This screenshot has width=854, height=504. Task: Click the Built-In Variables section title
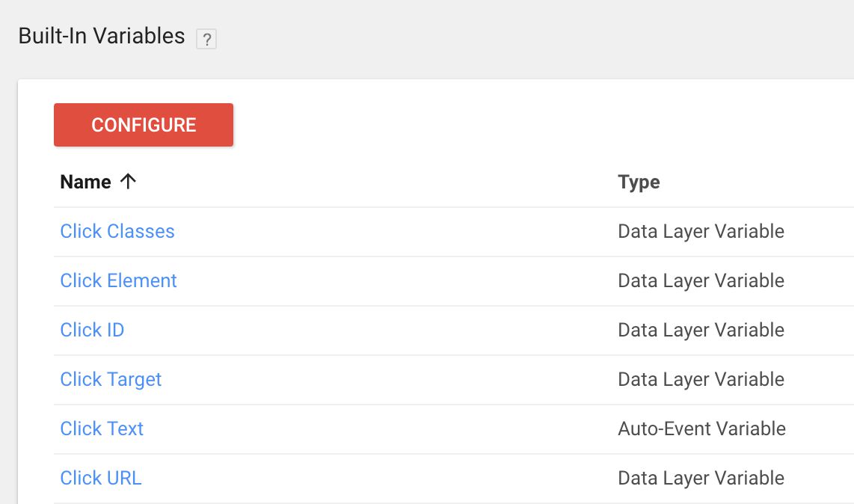point(102,36)
